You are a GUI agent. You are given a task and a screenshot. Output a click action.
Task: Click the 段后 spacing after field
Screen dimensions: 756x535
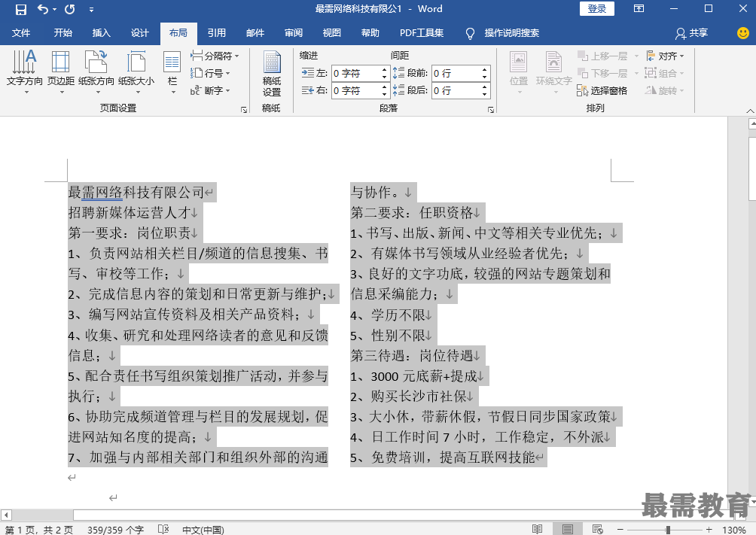[456, 90]
